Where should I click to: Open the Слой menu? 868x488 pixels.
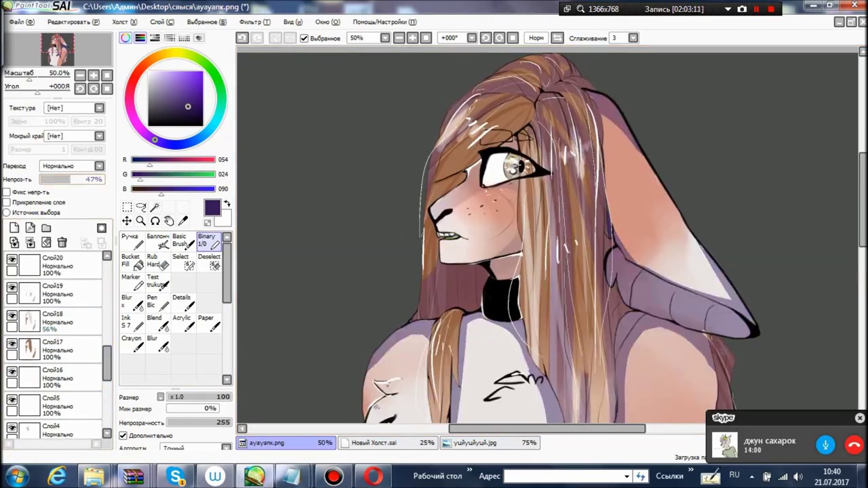coord(161,22)
